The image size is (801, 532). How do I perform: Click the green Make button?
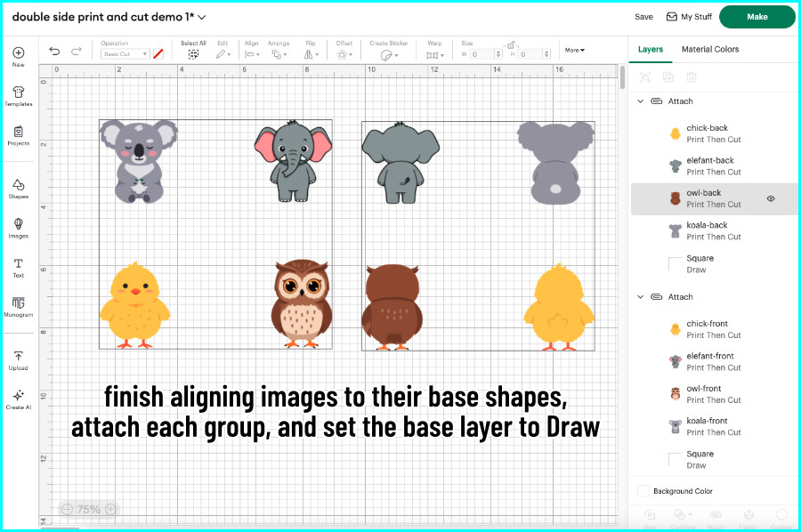coord(757,17)
